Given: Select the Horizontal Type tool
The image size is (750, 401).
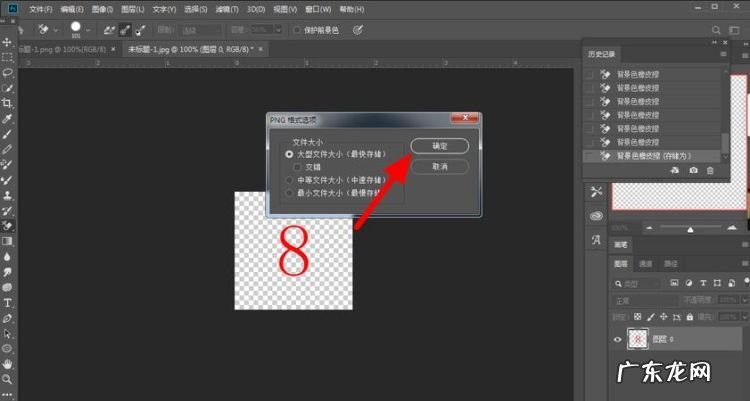Looking at the screenshot, I should 8,302.
